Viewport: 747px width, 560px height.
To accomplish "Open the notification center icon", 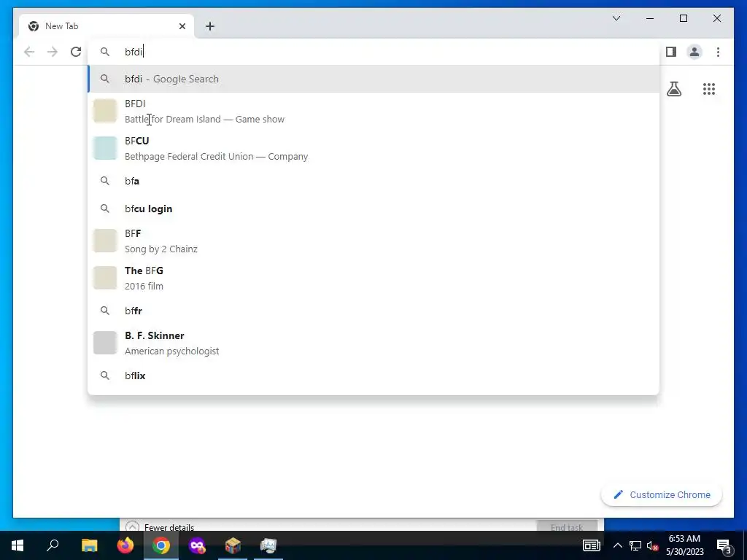I will [724, 545].
